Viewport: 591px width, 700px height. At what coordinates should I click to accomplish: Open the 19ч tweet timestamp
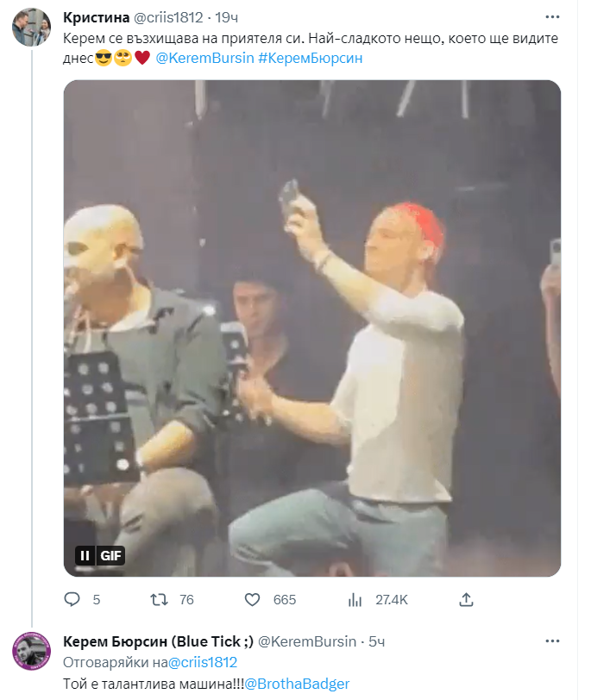pyautogui.click(x=228, y=18)
